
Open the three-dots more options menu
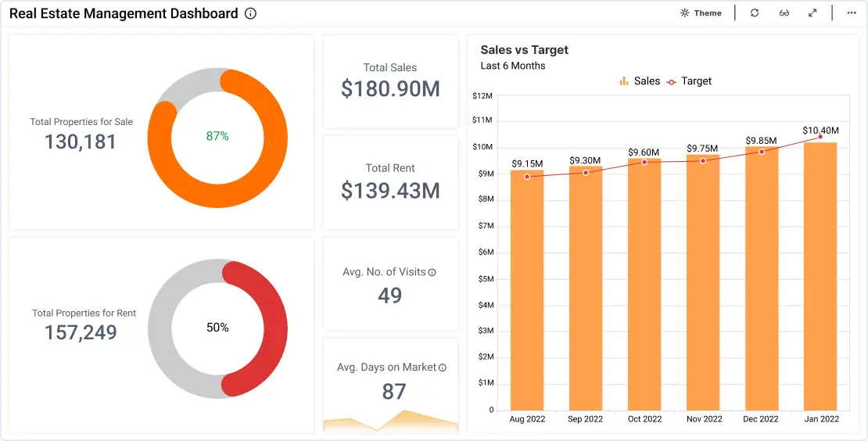point(852,13)
